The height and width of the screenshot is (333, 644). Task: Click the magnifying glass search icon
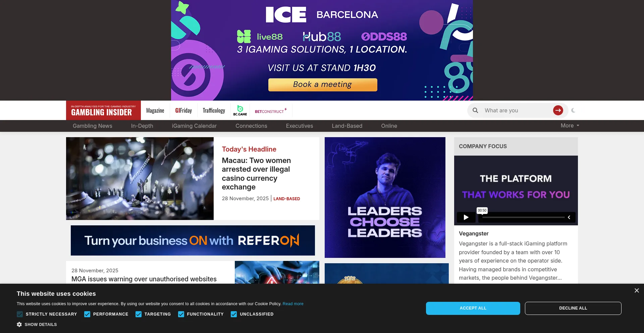point(475,110)
